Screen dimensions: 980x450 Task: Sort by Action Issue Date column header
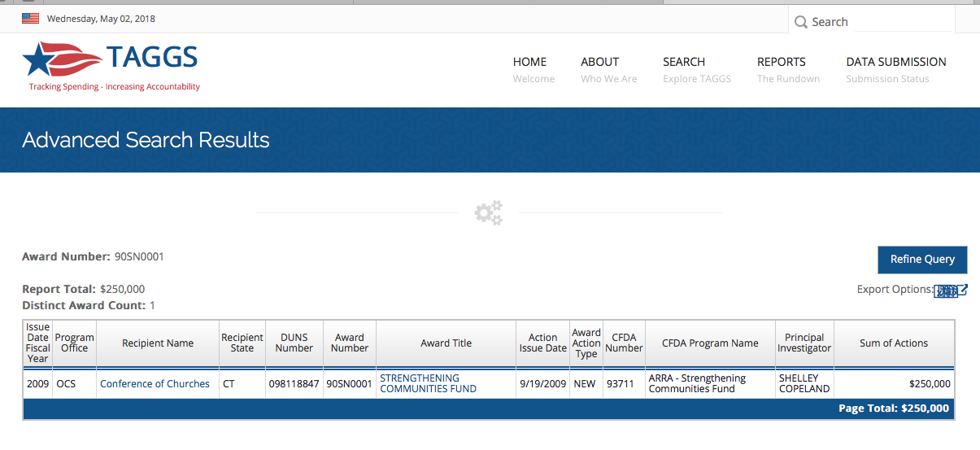[542, 343]
